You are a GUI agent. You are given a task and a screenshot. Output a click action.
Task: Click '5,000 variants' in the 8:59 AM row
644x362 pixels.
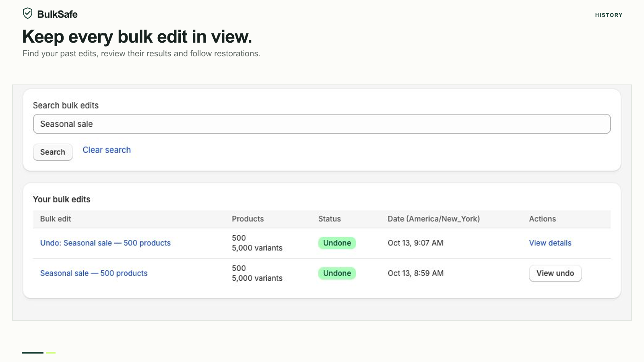(x=257, y=278)
